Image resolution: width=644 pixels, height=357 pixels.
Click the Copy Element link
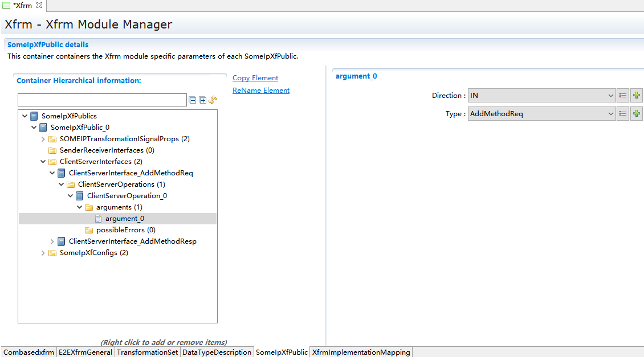pos(255,78)
